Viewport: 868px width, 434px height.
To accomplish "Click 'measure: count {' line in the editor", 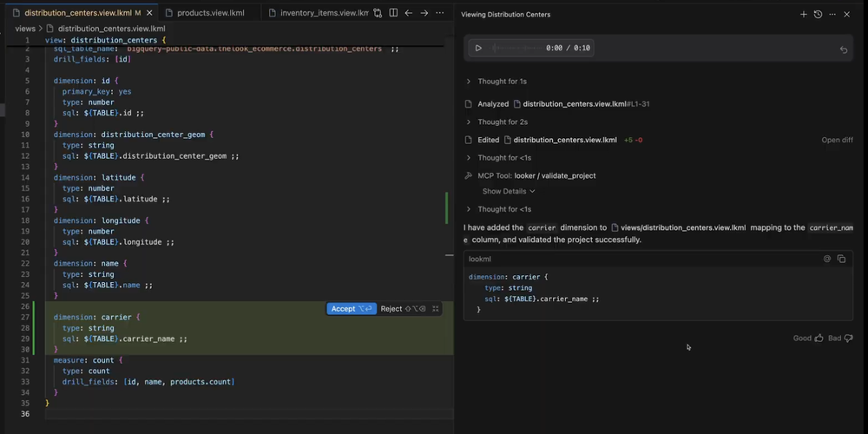I will (x=88, y=360).
